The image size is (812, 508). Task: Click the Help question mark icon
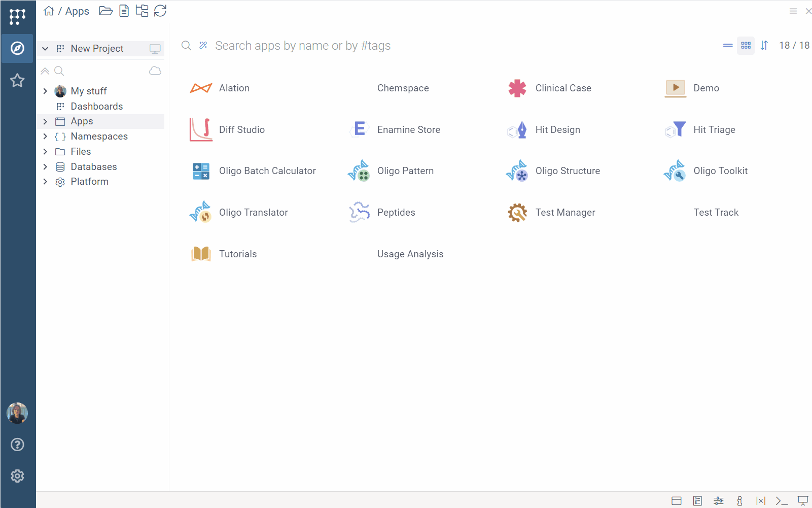[x=18, y=445]
